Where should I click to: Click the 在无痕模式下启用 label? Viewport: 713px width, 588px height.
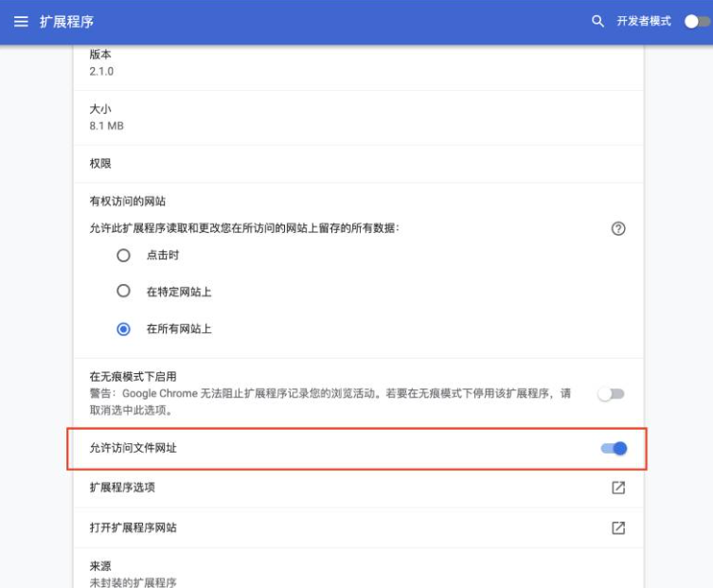pos(134,377)
